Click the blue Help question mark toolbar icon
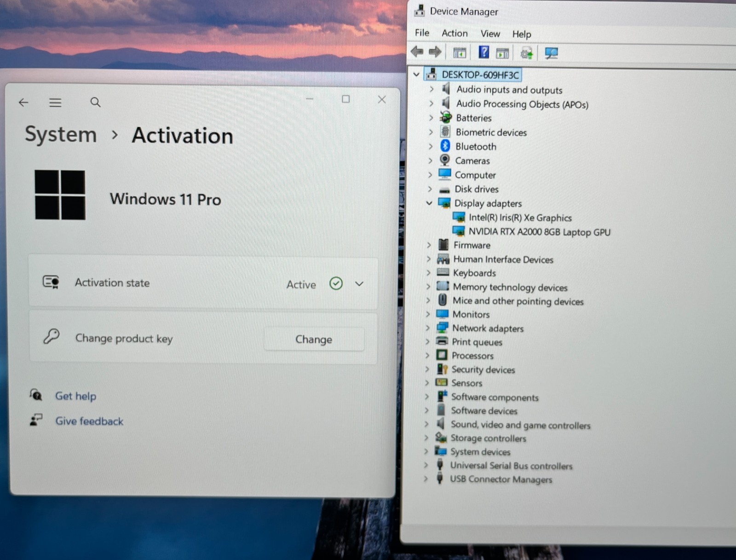 click(x=483, y=52)
